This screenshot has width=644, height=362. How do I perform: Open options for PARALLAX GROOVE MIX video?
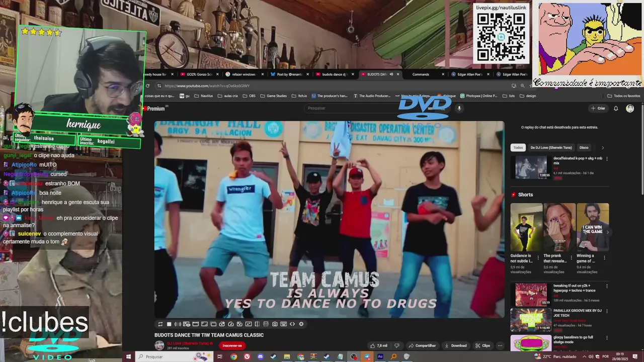click(x=607, y=312)
